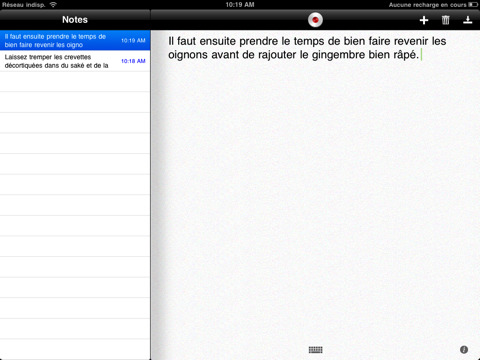Add a new note with plus icon

pos(424,20)
